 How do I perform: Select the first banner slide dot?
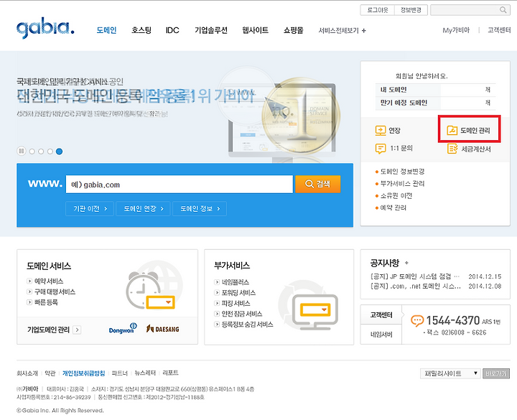coord(32,151)
